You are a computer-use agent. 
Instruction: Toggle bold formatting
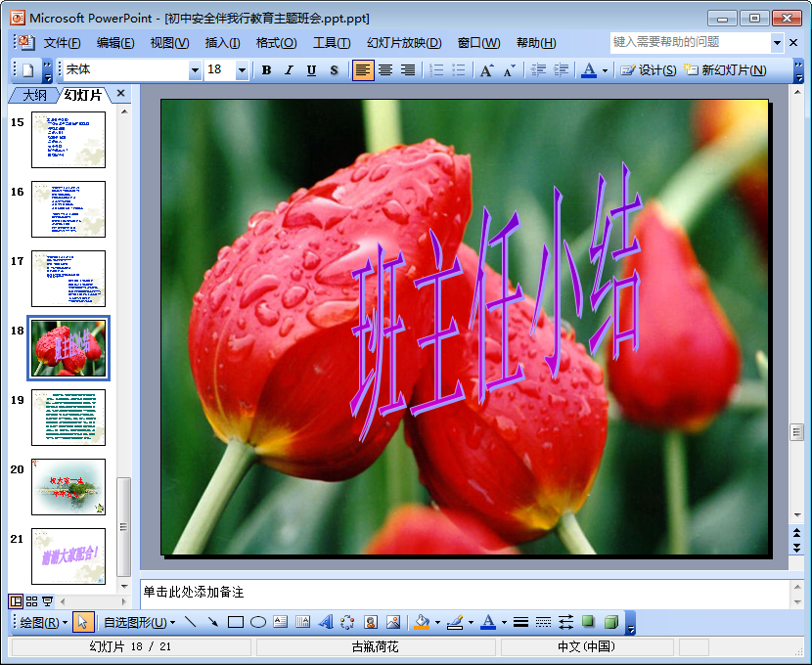point(267,69)
